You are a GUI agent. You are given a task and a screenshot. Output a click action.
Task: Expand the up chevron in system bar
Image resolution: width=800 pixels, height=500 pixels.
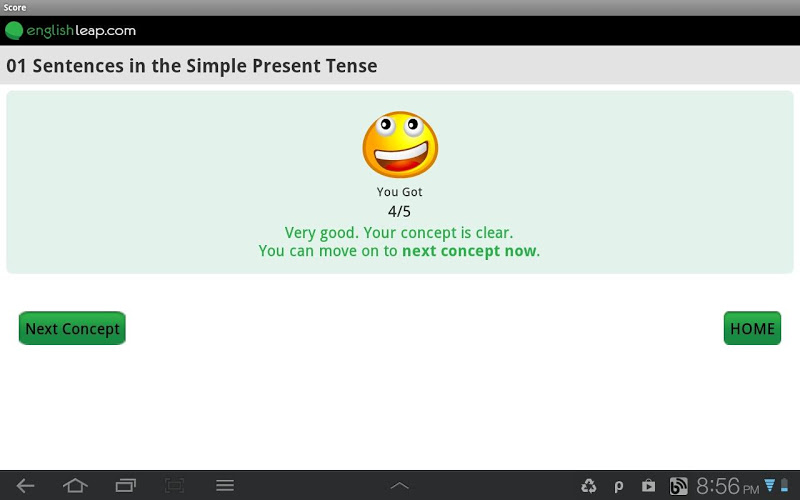(399, 486)
